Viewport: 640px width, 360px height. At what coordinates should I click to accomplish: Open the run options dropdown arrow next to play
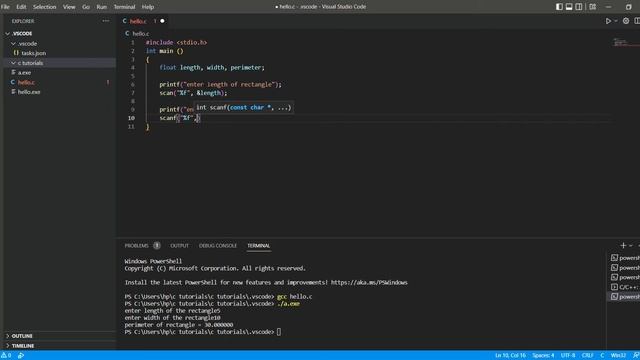616,21
